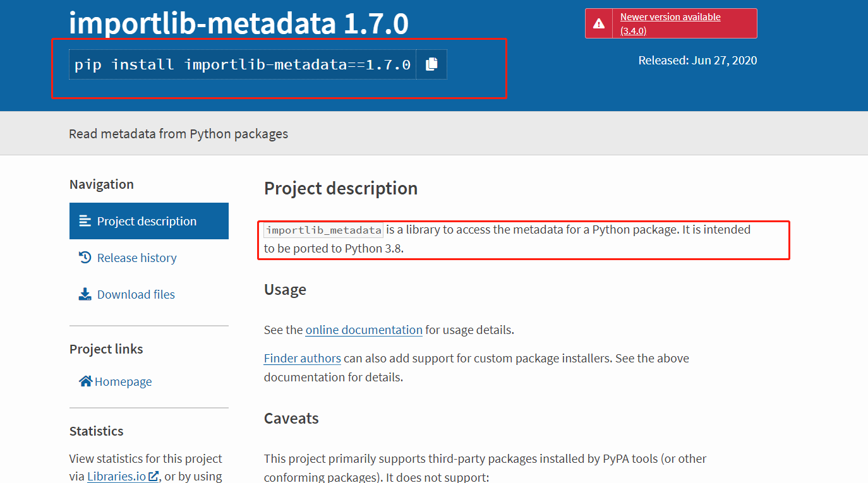Open the Finder authors link
This screenshot has width=868, height=483.
[302, 358]
